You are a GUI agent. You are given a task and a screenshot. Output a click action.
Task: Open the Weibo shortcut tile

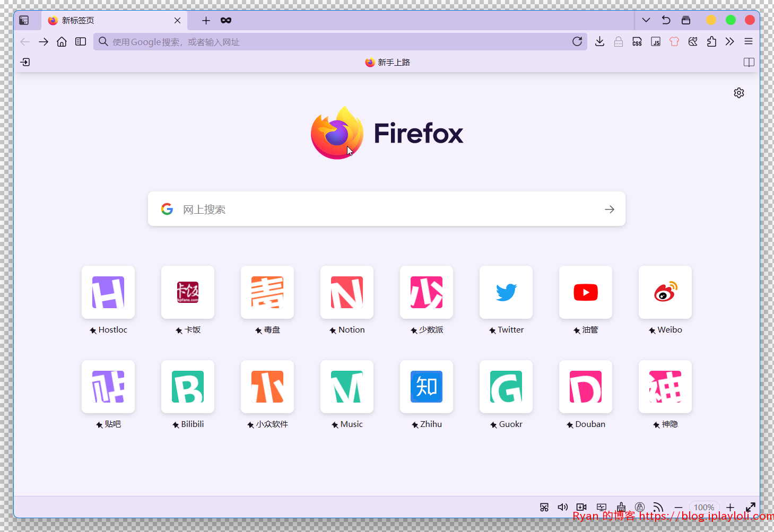pyautogui.click(x=665, y=292)
